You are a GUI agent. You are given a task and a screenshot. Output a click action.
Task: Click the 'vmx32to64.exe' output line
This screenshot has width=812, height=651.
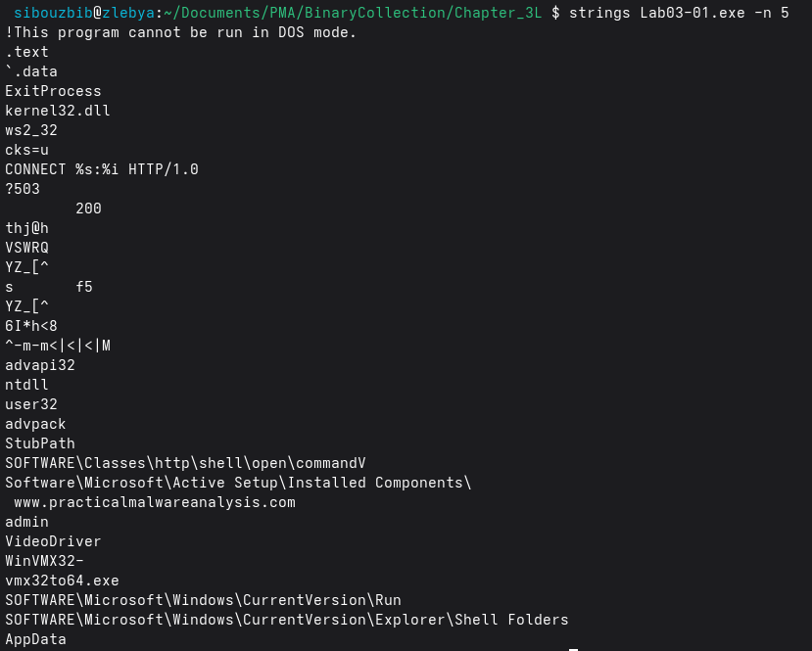(62, 581)
